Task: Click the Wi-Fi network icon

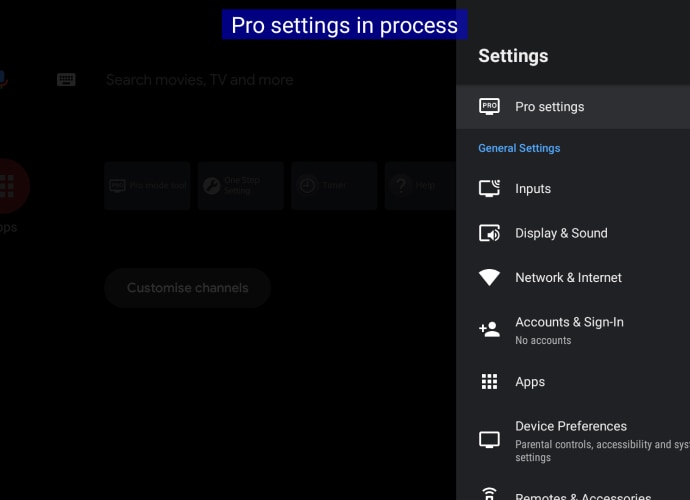Action: 489,277
